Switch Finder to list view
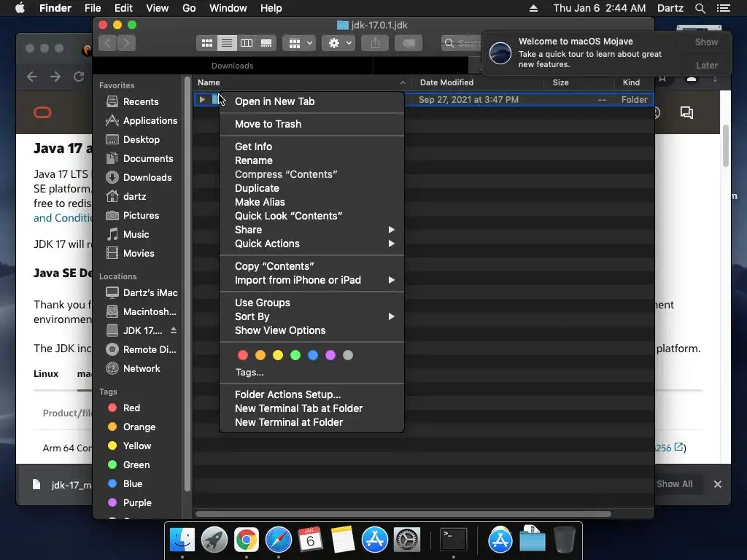This screenshot has width=747, height=560. click(x=227, y=43)
